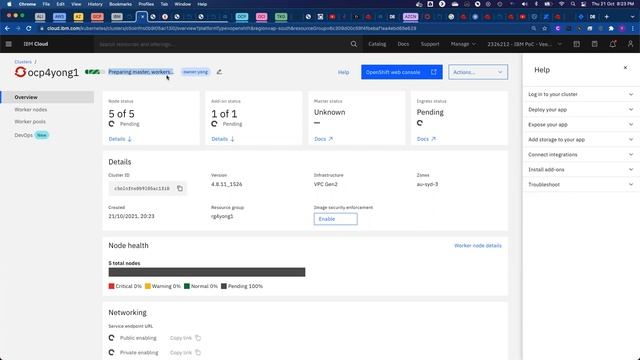Select Overview in the sidebar

(47, 97)
